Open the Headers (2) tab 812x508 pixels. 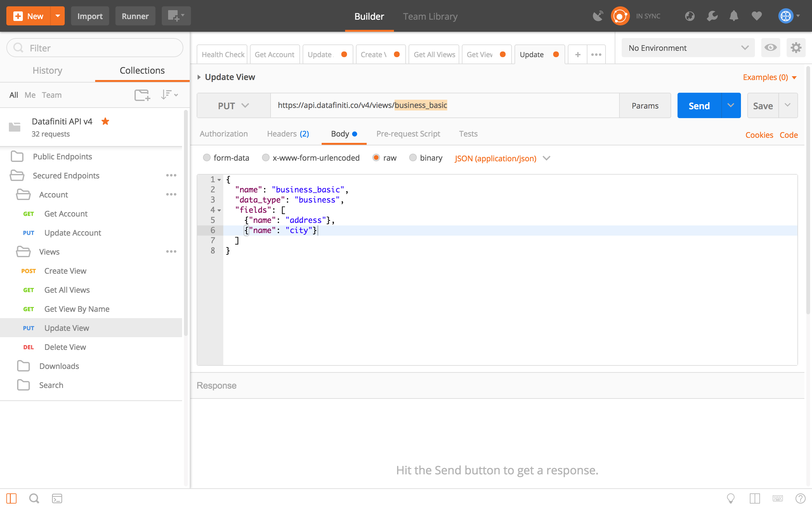tap(288, 134)
